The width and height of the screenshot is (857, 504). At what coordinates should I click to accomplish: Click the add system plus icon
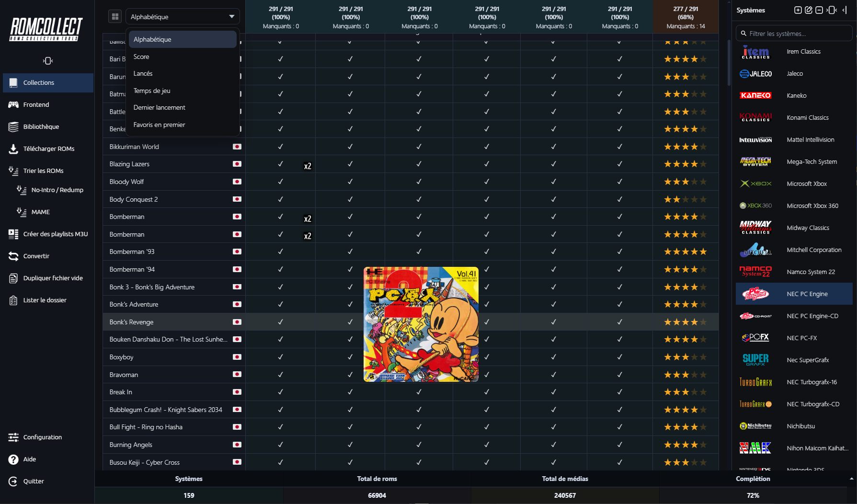798,10
